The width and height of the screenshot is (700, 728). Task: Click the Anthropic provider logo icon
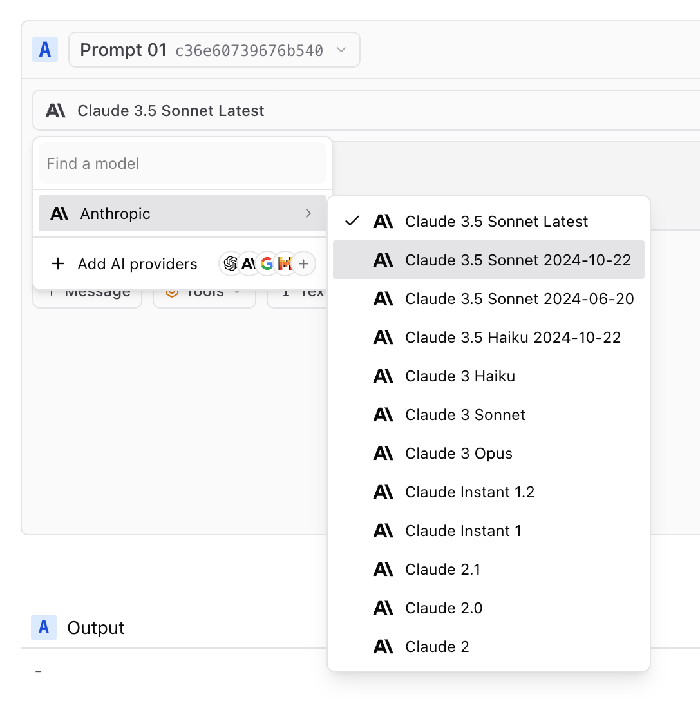(249, 263)
